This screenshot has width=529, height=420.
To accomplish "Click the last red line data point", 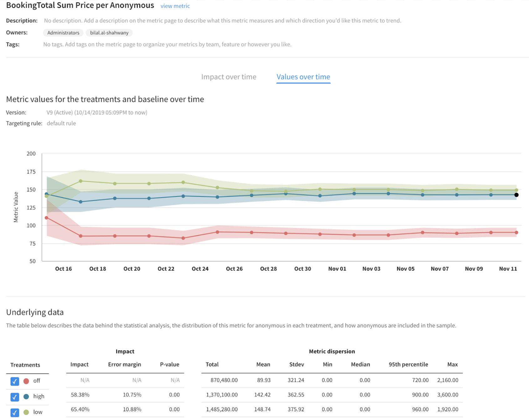I will 516,233.
